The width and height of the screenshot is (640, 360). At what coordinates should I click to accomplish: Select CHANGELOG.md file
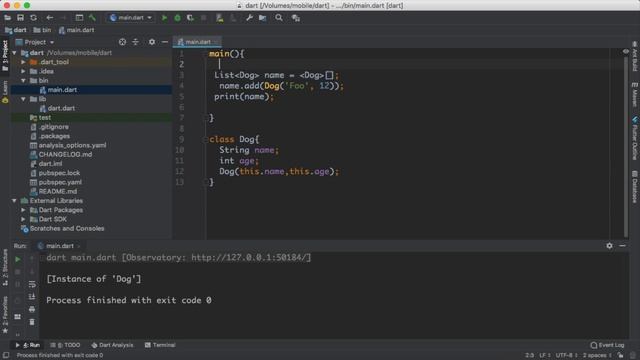tap(65, 155)
